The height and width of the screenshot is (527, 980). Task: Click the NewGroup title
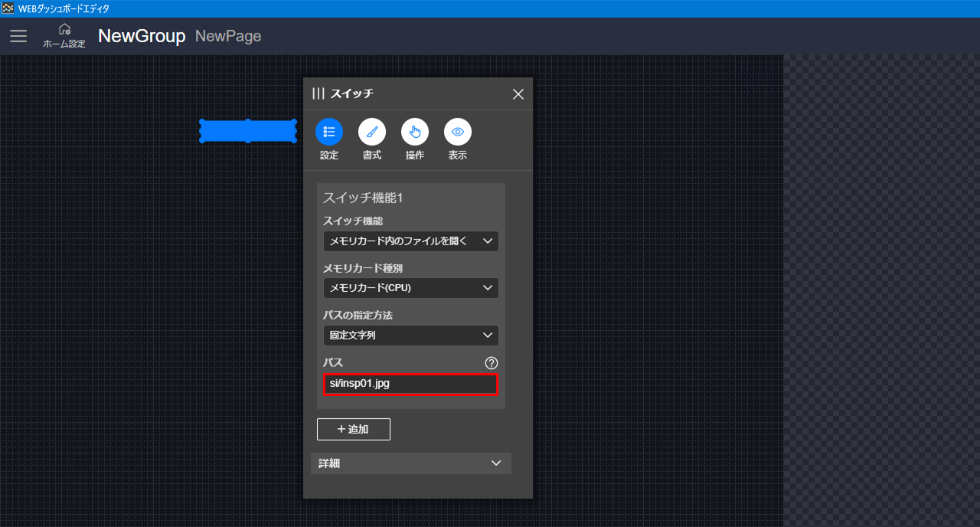point(142,36)
